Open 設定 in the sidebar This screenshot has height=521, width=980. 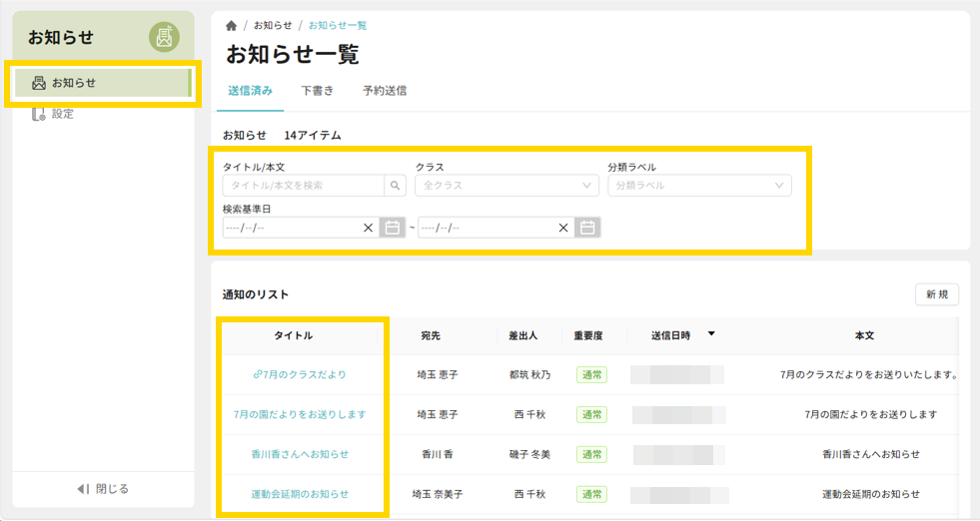62,114
